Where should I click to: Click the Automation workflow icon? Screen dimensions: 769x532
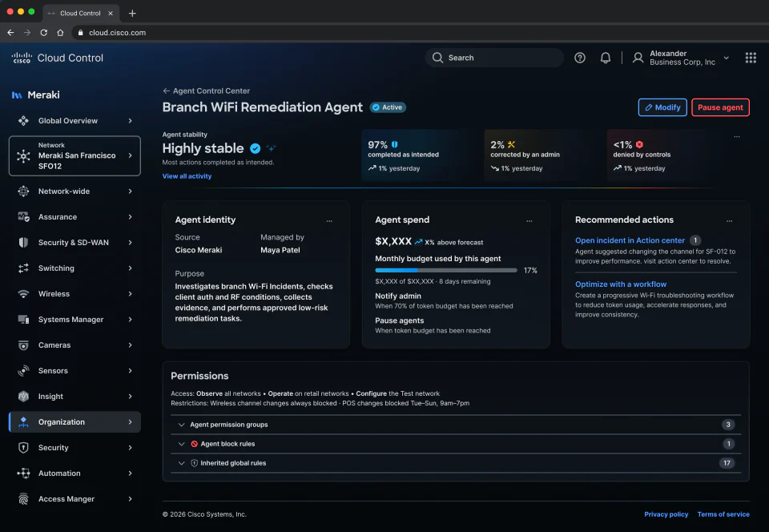23,474
